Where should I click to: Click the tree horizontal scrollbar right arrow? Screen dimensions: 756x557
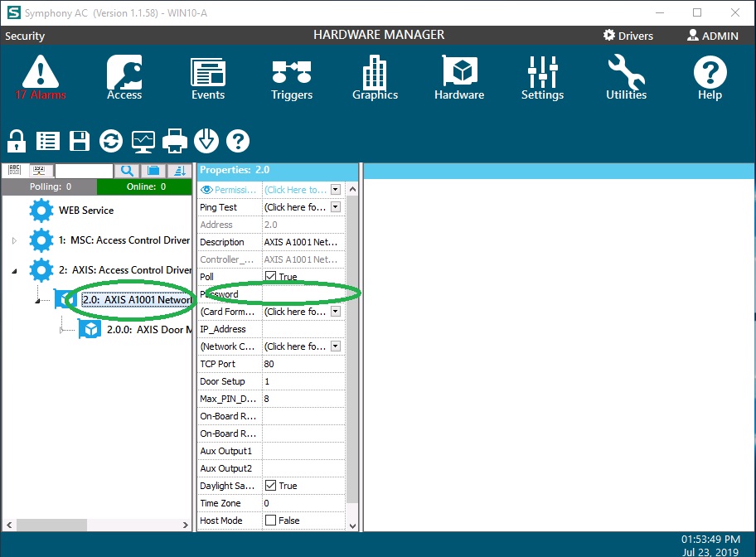[x=186, y=525]
